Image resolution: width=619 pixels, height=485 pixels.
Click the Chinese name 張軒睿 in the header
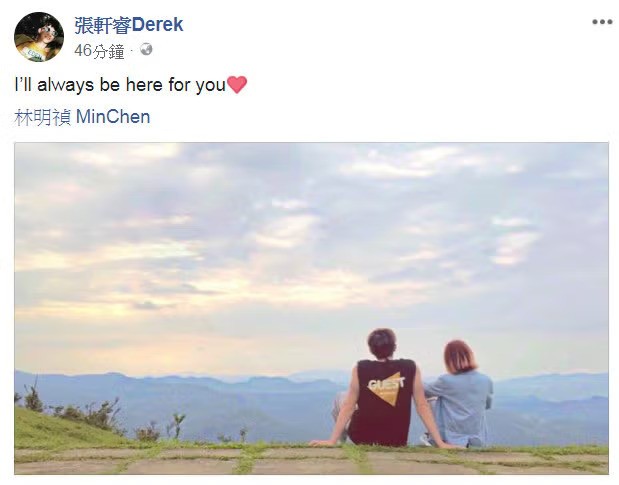coord(102,25)
